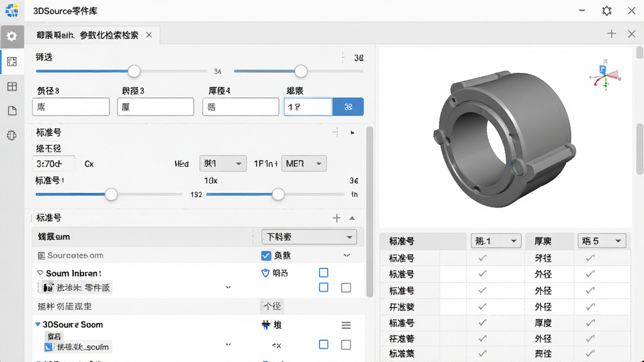
Task: Click the shield icon in Soum Inbren row
Action: tap(265, 273)
